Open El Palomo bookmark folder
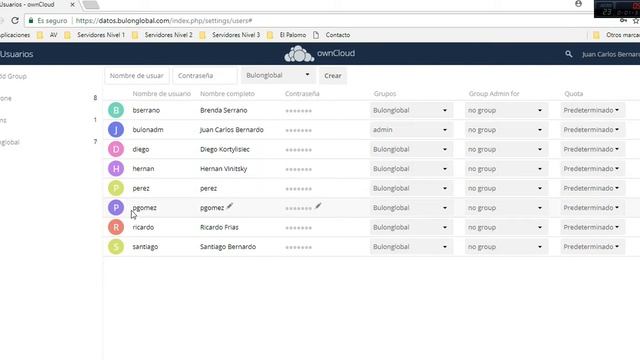Image resolution: width=640 pixels, height=360 pixels. pos(287,35)
